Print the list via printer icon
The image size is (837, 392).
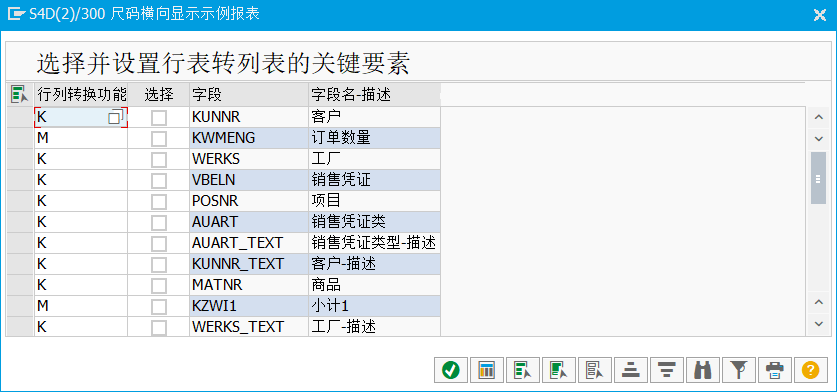pyautogui.click(x=774, y=370)
